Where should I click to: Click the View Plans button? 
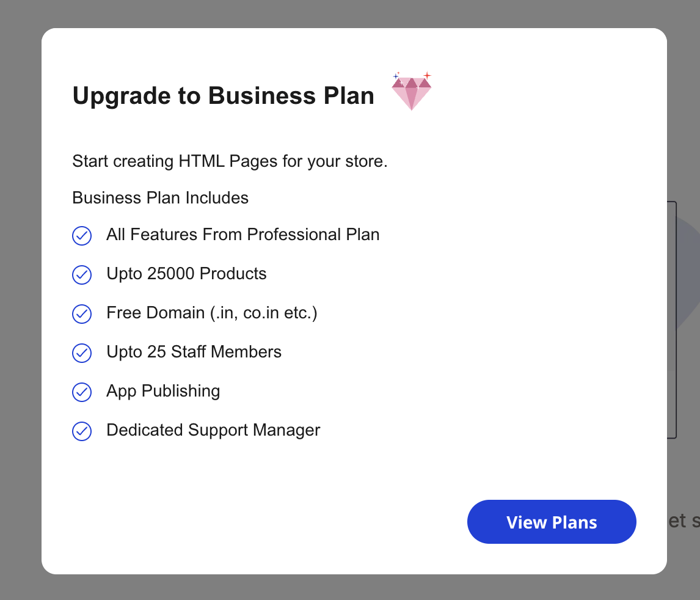coord(551,522)
